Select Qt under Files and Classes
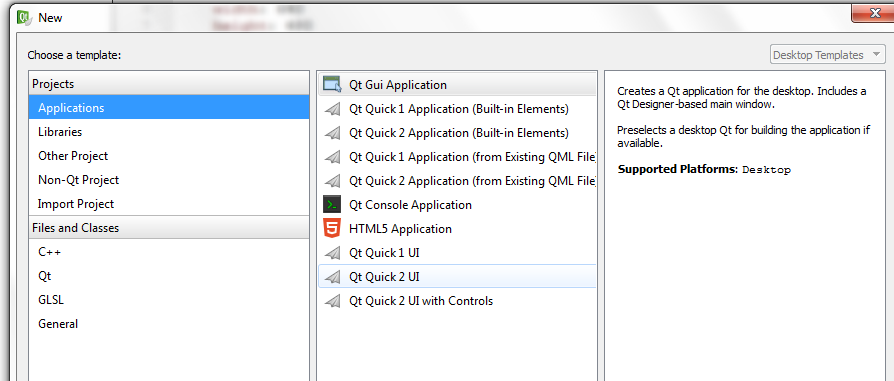The height and width of the screenshot is (381, 894). [169, 275]
